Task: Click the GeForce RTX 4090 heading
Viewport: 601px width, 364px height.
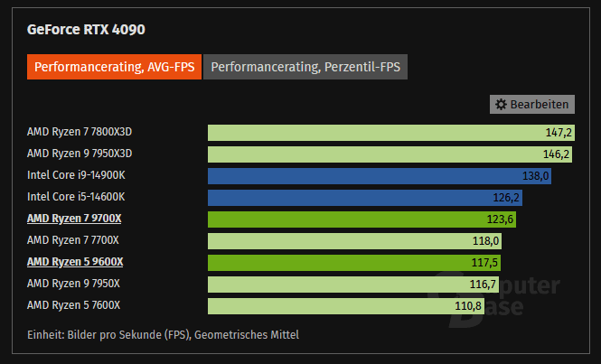Action: [86, 29]
